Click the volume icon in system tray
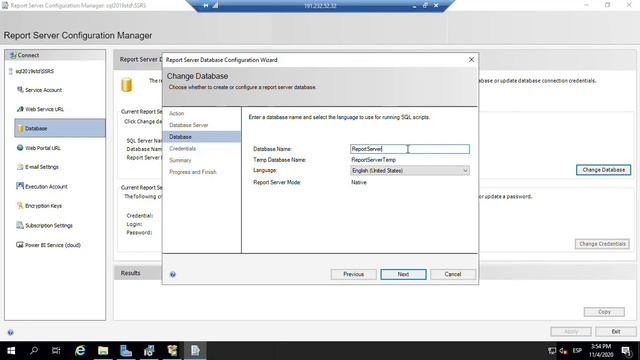Screen dimensions: 640x360 (564, 351)
